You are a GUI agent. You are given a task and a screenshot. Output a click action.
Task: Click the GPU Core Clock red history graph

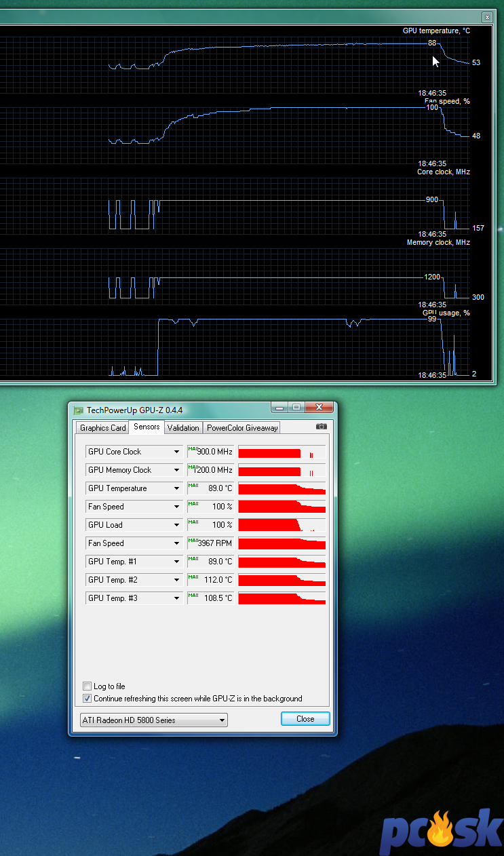click(282, 452)
